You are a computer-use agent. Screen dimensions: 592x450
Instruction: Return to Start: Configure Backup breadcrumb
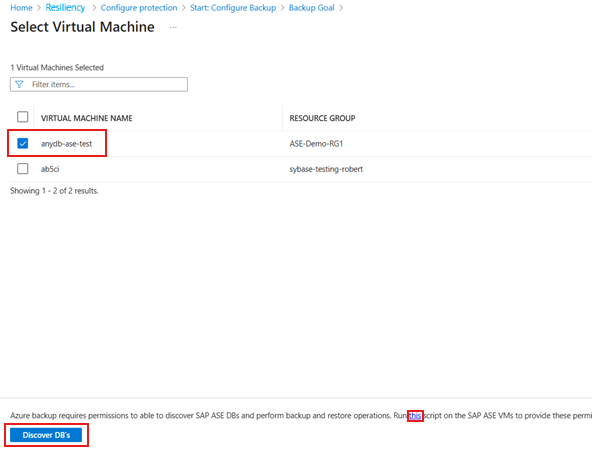(x=233, y=8)
